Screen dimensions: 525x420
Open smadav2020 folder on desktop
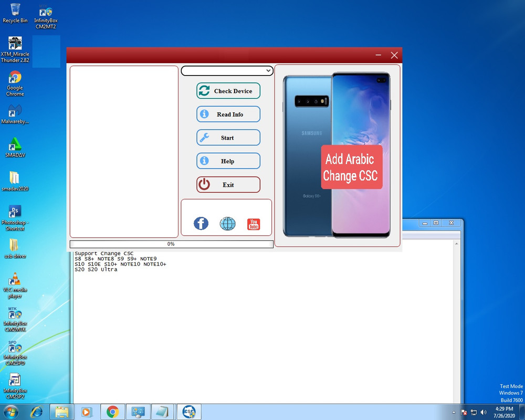(x=15, y=181)
